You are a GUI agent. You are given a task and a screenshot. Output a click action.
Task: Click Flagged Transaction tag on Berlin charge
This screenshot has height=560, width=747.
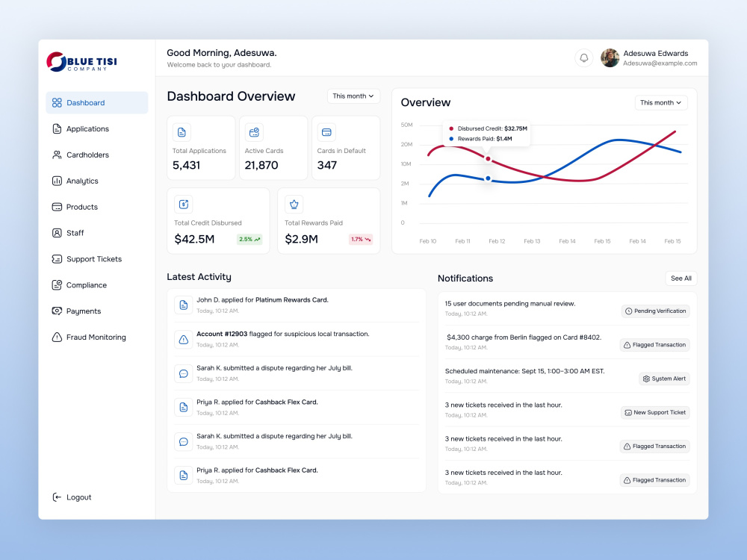point(654,345)
